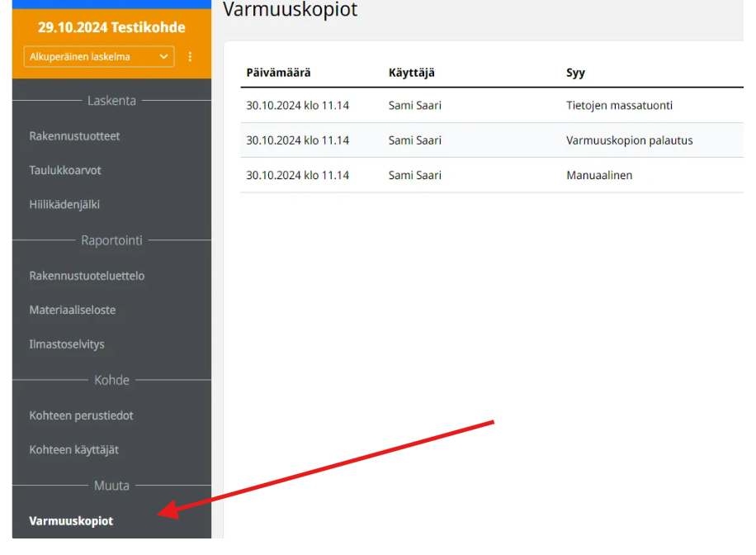Viewport: 756px width, 555px height.
Task: Click the Käyttäjä column header
Action: coord(411,73)
